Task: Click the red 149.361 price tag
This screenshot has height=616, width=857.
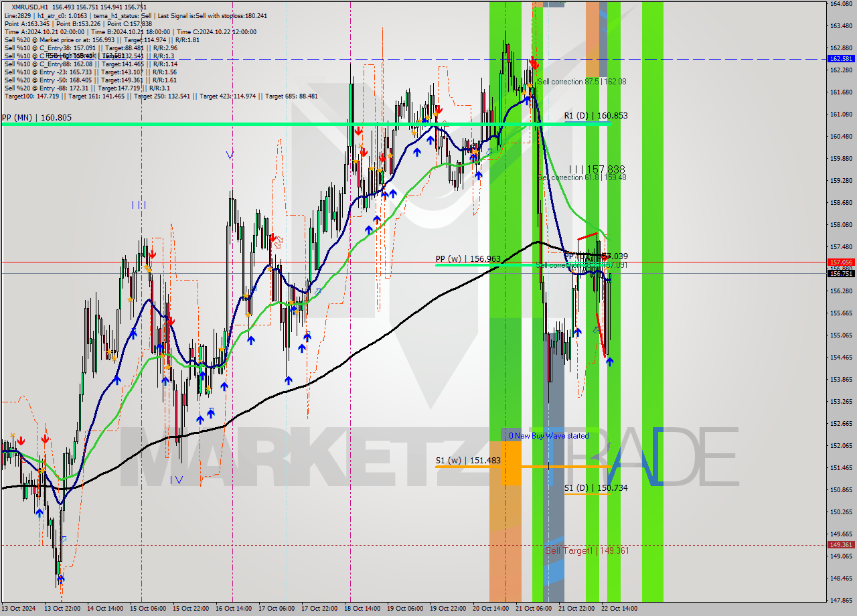Action: pos(841,545)
